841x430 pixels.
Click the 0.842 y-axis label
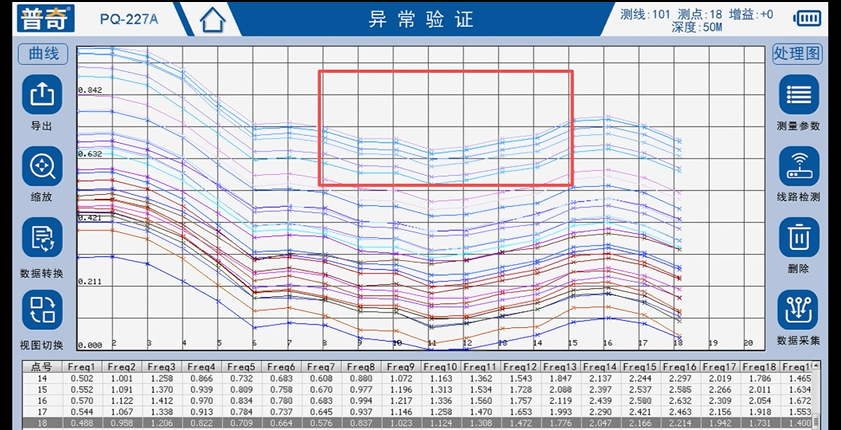(x=90, y=90)
